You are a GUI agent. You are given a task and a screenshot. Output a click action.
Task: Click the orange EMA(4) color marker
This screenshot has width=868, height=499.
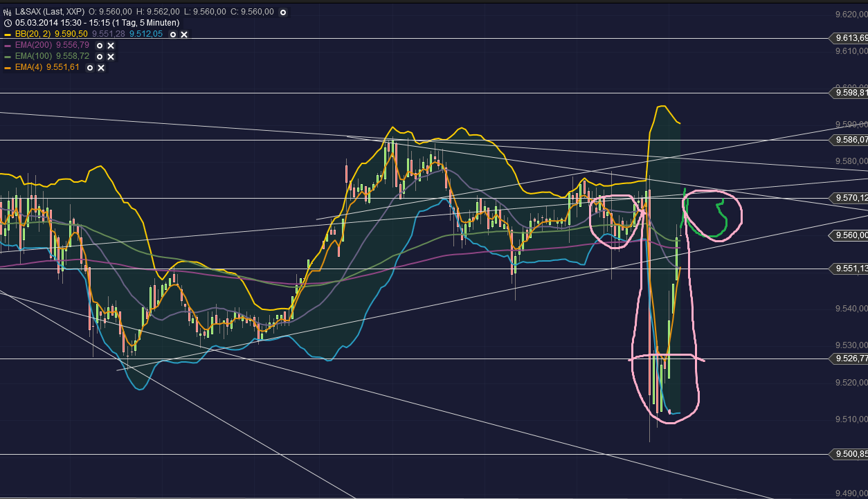point(8,67)
